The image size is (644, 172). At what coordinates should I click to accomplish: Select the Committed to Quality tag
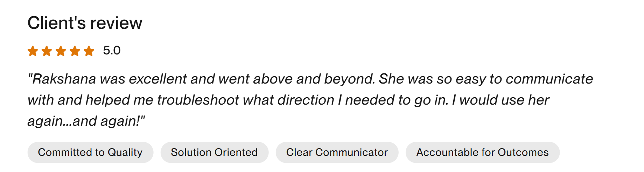(90, 152)
